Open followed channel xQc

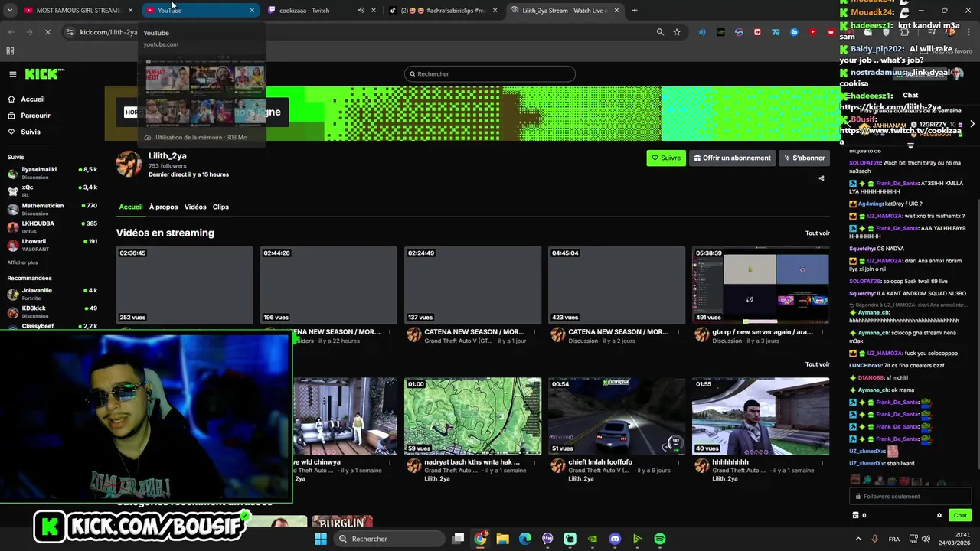(x=52, y=191)
